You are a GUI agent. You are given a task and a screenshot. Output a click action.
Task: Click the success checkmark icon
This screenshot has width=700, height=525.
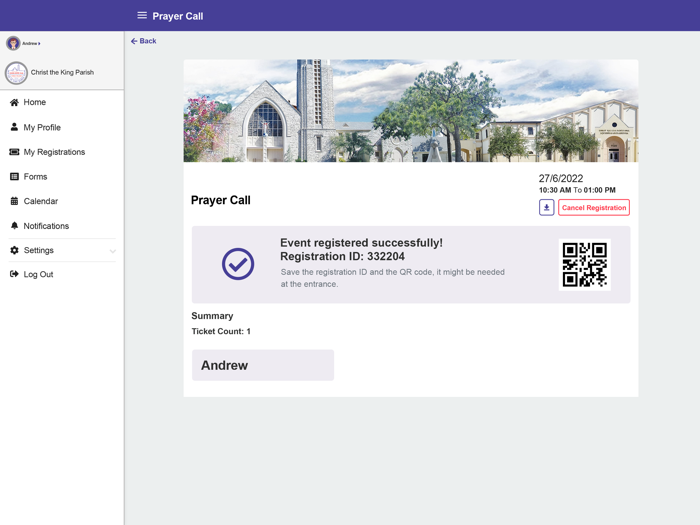click(238, 264)
